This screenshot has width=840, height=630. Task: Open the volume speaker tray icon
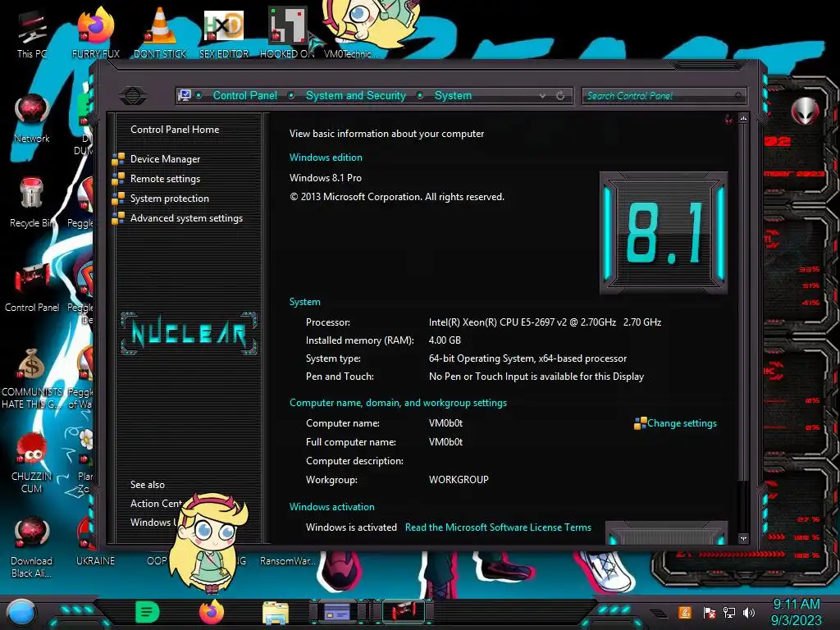(749, 612)
